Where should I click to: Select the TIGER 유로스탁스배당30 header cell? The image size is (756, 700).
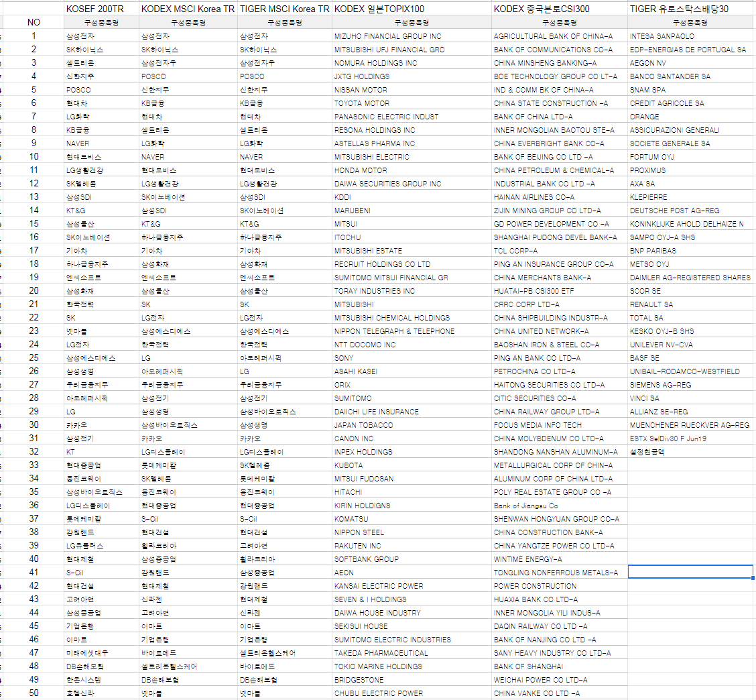690,9
